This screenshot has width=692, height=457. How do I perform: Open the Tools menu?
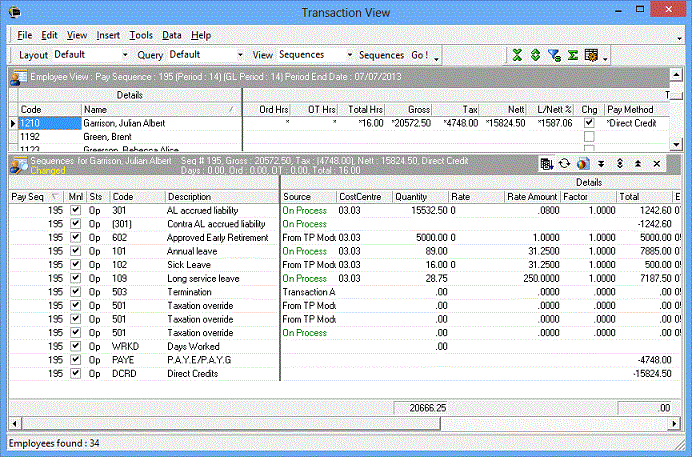[141, 35]
